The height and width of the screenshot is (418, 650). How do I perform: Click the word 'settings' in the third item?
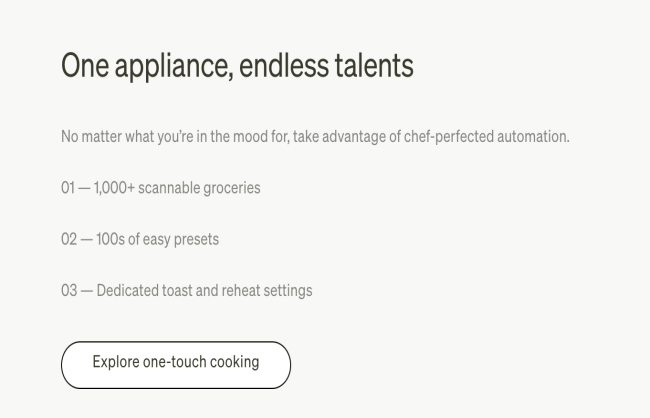pos(288,291)
